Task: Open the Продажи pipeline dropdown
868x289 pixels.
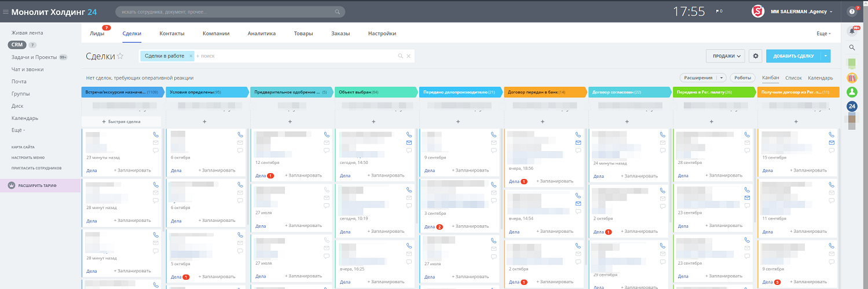Action: click(x=725, y=56)
